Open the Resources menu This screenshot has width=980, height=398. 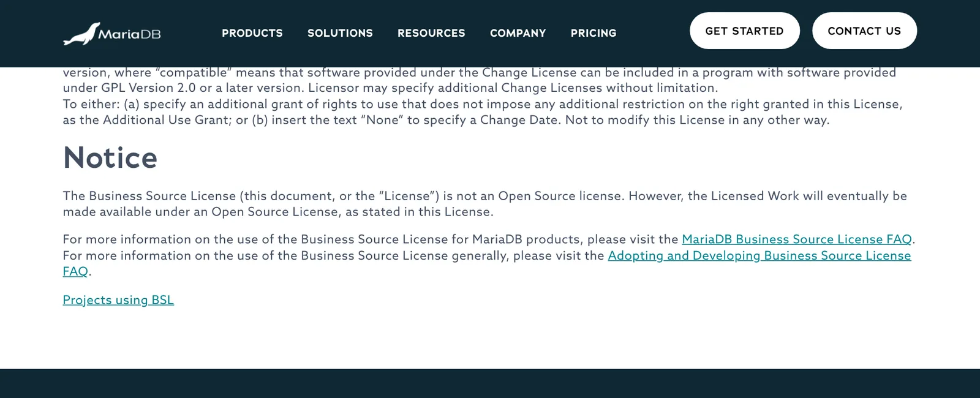click(x=431, y=33)
